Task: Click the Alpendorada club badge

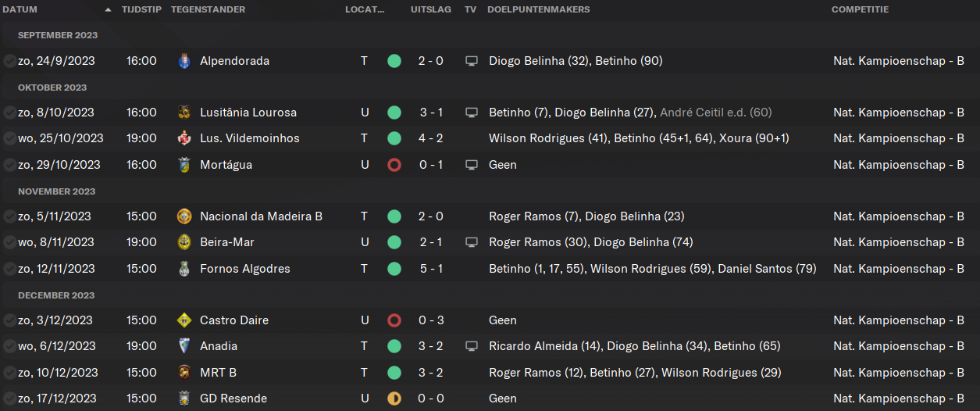Action: tap(184, 61)
